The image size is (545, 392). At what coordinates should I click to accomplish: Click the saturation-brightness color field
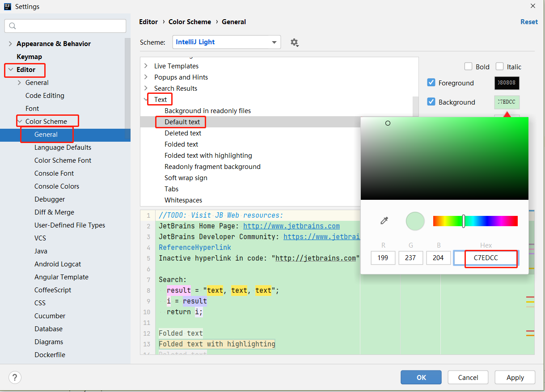[x=444, y=158]
